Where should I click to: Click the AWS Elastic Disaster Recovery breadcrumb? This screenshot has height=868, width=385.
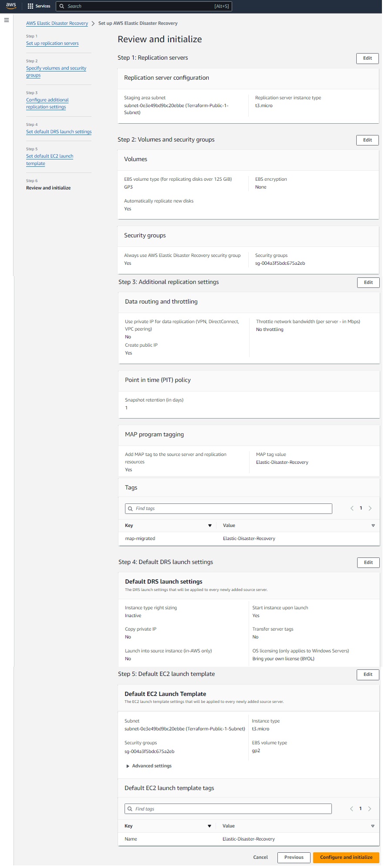point(57,24)
